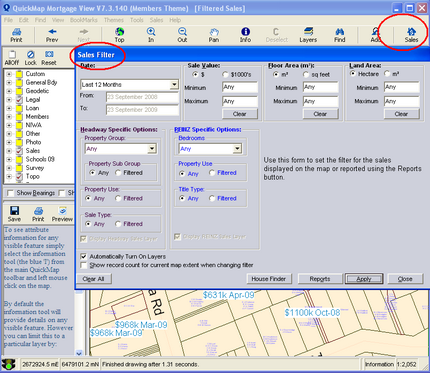Open the Last 12 Months date dropdown
The image size is (430, 373).
(x=174, y=84)
